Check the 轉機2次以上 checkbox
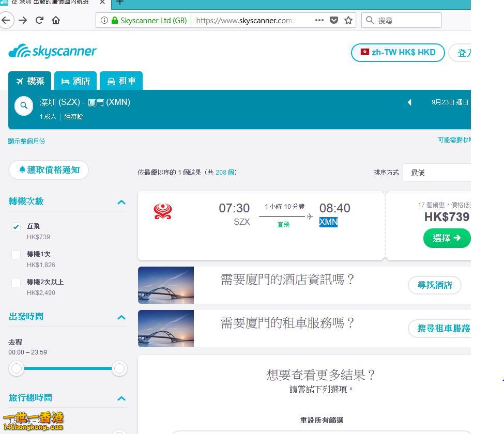 pos(16,283)
